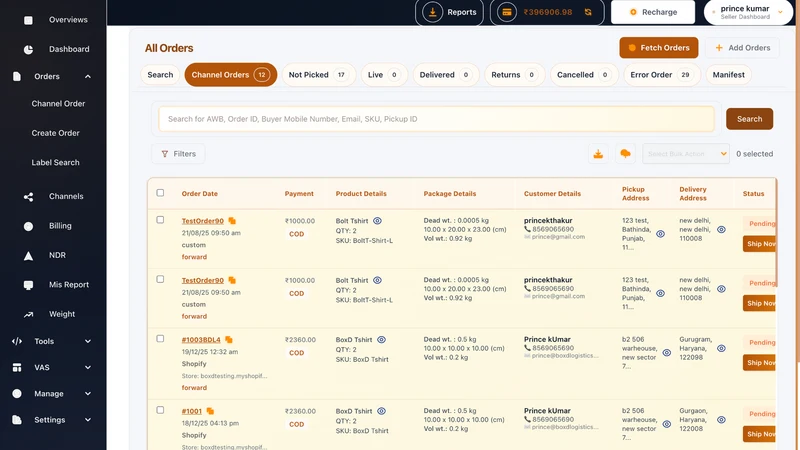View delivery address of order #1001
The image size is (800, 450).
tap(721, 420)
